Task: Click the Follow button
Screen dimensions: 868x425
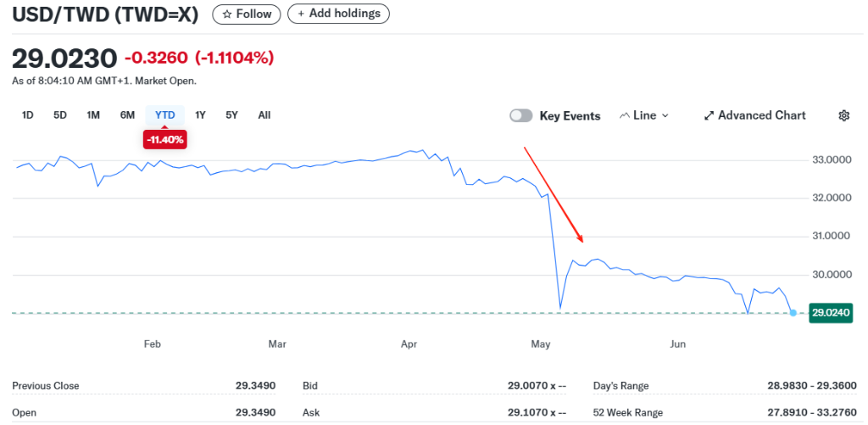Action: click(247, 14)
